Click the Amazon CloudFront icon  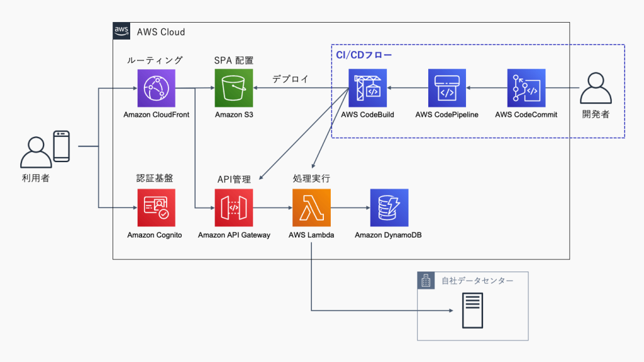pos(156,88)
